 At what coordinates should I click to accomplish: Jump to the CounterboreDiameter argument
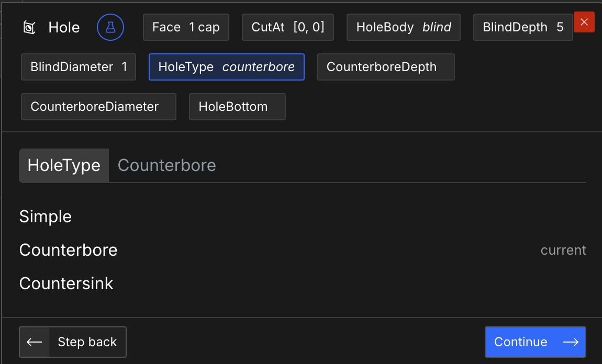point(98,107)
